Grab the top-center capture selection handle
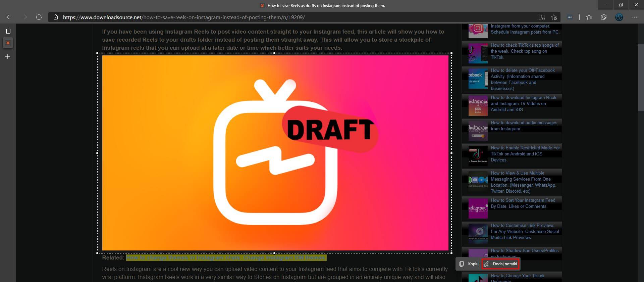Image resolution: width=644 pixels, height=282 pixels. click(x=274, y=53)
